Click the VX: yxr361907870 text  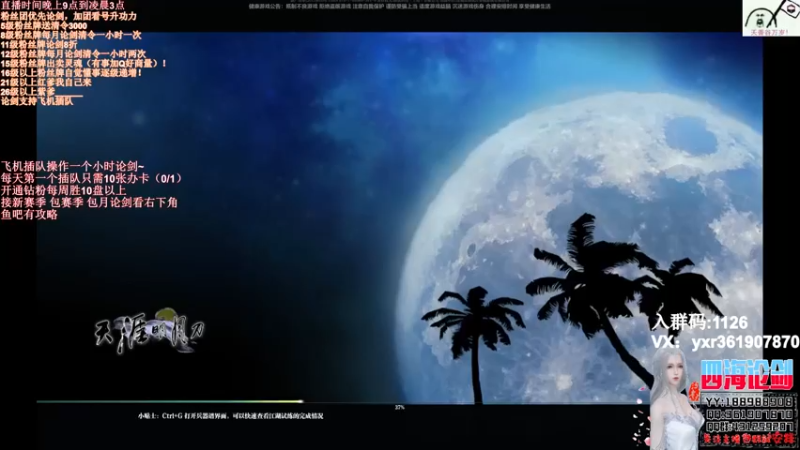point(725,342)
